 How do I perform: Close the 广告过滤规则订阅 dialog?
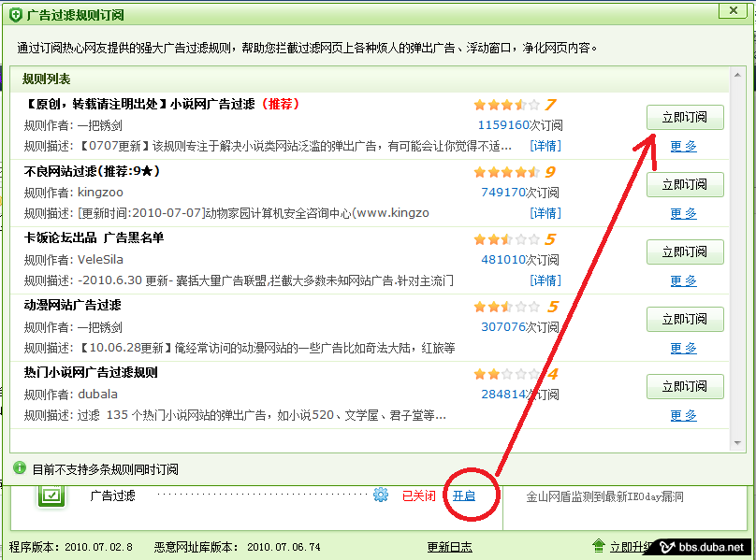coord(734,10)
